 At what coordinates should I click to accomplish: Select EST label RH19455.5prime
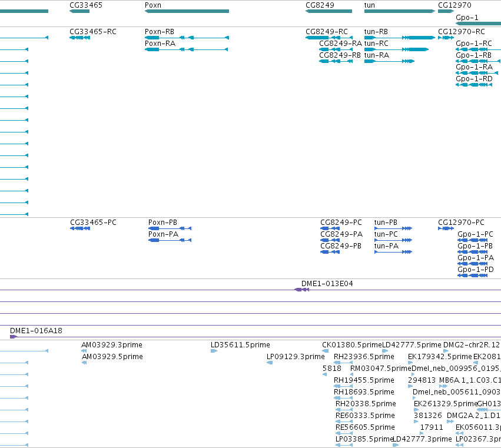click(364, 380)
